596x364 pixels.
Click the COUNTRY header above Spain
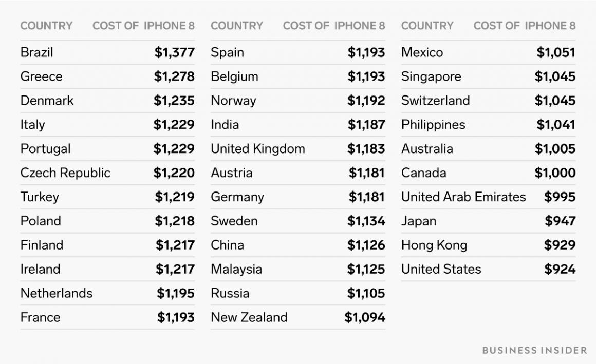236,26
